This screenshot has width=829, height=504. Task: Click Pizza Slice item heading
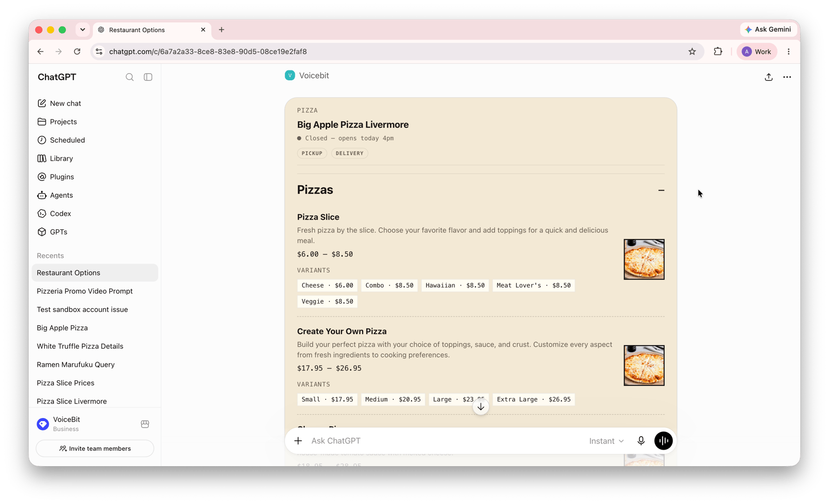(x=318, y=217)
